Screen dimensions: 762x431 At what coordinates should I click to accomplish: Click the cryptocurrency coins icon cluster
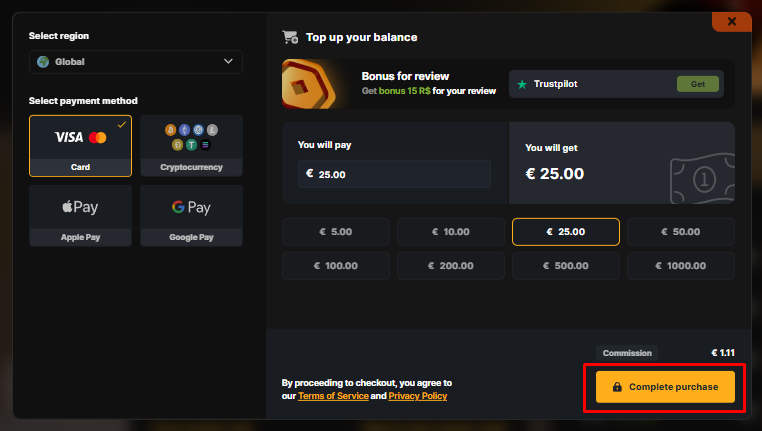tap(191, 137)
